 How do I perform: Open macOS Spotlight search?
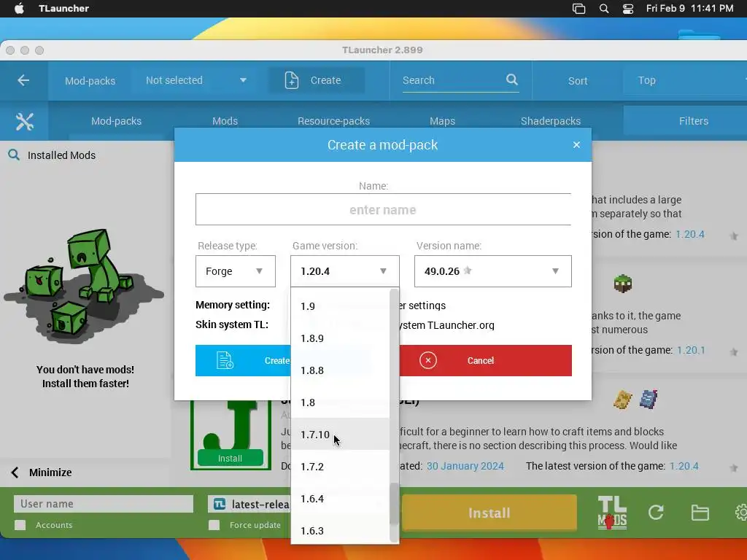tap(603, 8)
